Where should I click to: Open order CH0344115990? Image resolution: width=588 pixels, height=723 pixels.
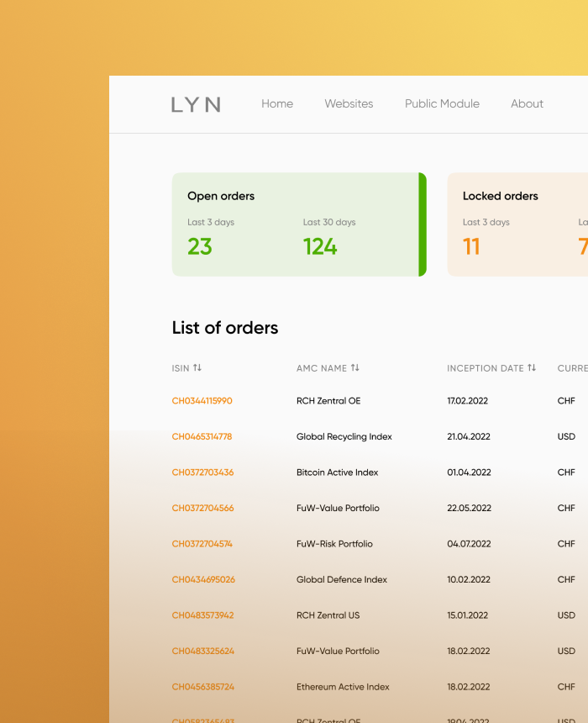point(202,401)
